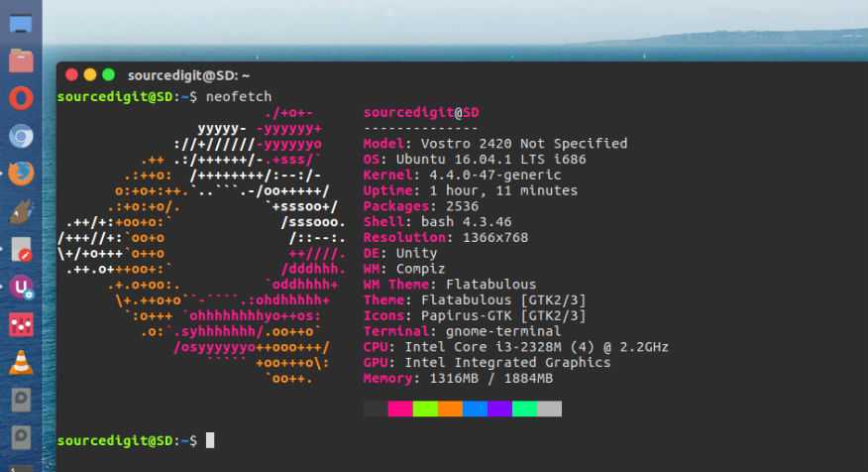Click the 'neofetch' command text
The image size is (868, 472).
[x=239, y=96]
